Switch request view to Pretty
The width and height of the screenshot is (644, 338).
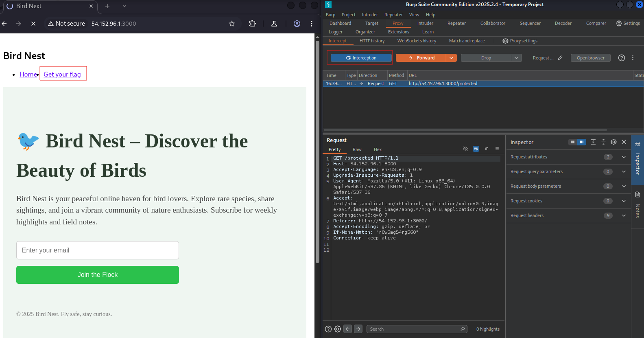[x=334, y=149]
